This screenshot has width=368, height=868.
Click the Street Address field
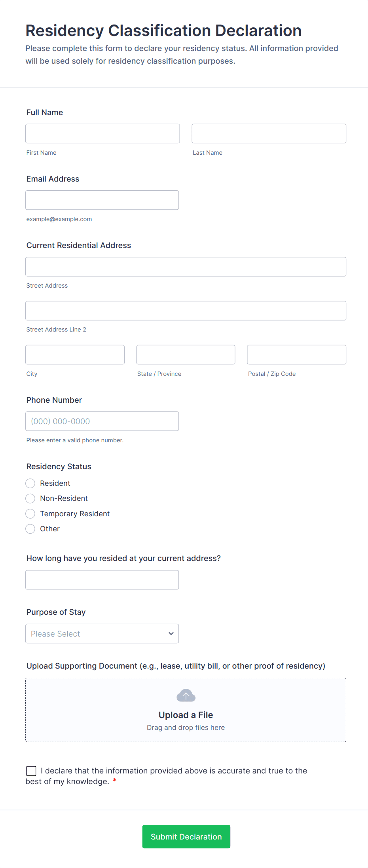186,266
